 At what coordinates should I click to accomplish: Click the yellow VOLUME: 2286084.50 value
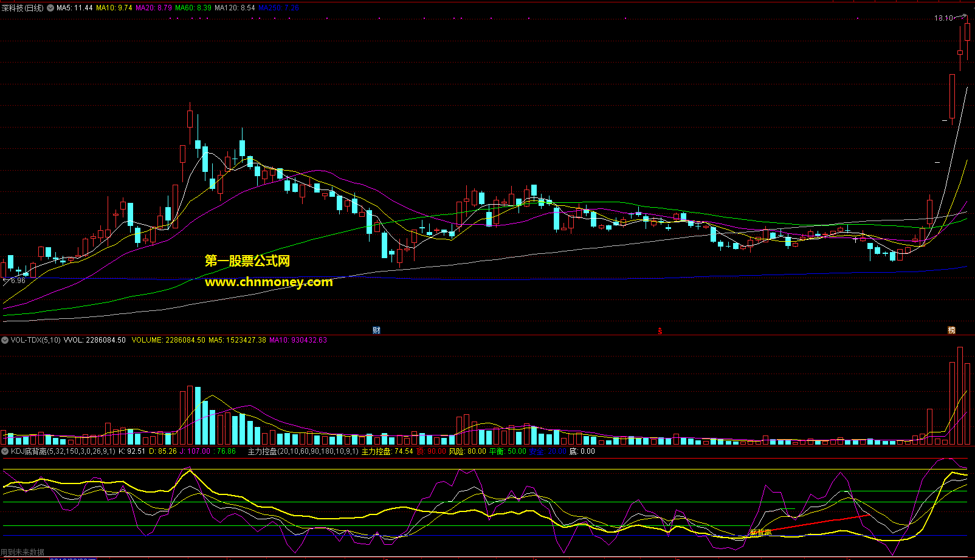coord(168,340)
